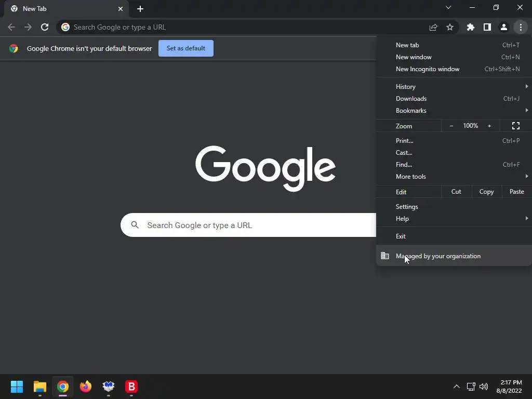Expand the More tools submenu

pyautogui.click(x=454, y=177)
